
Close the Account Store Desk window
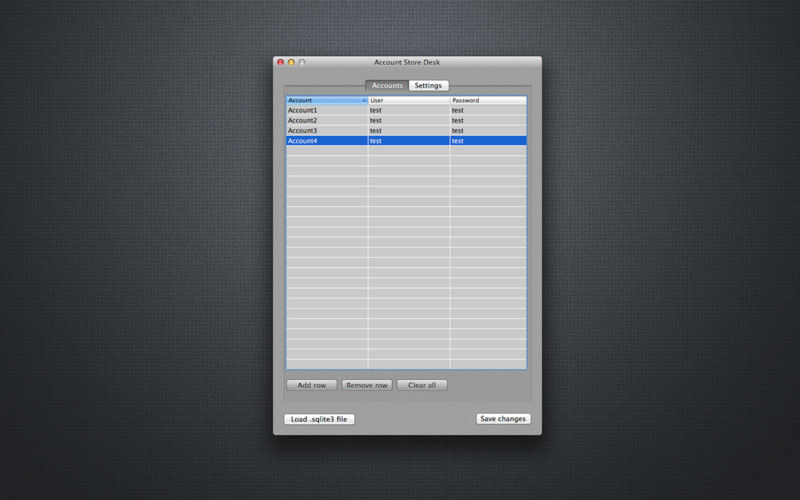pos(281,62)
